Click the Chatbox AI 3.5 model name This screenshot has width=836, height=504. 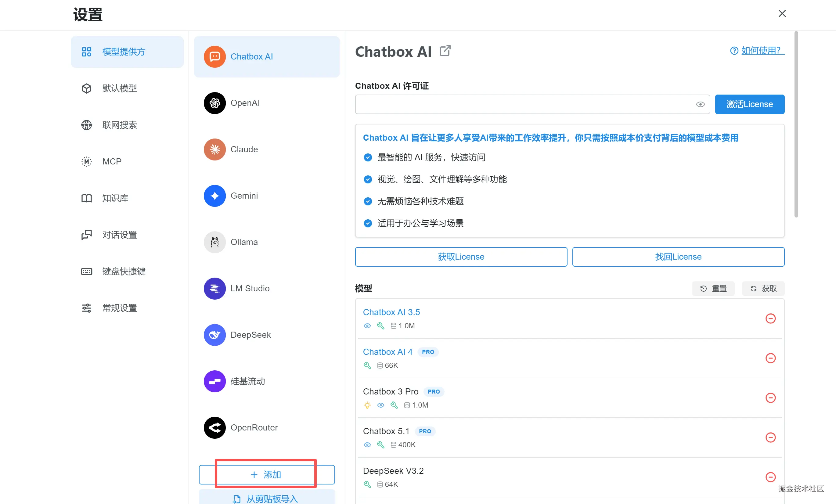pyautogui.click(x=391, y=312)
